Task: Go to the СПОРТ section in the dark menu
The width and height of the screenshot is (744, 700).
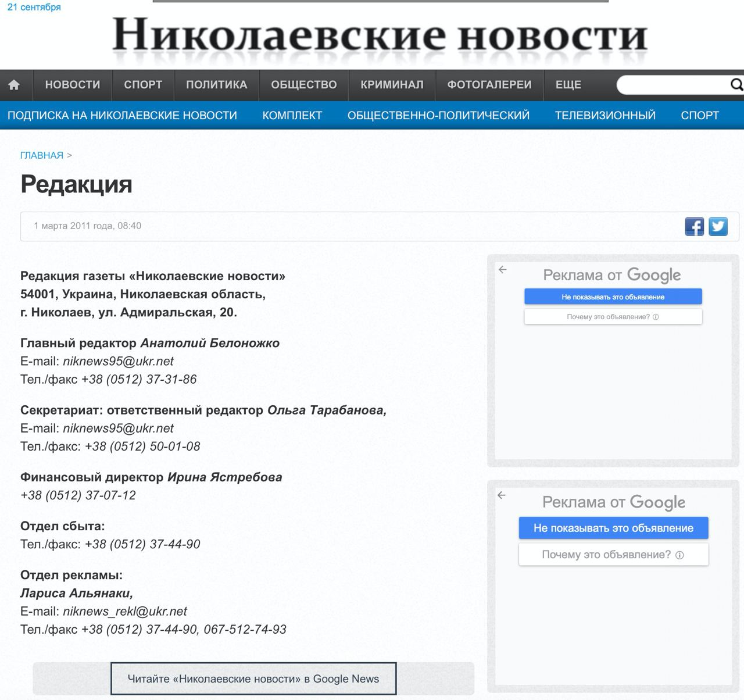Action: click(x=143, y=85)
